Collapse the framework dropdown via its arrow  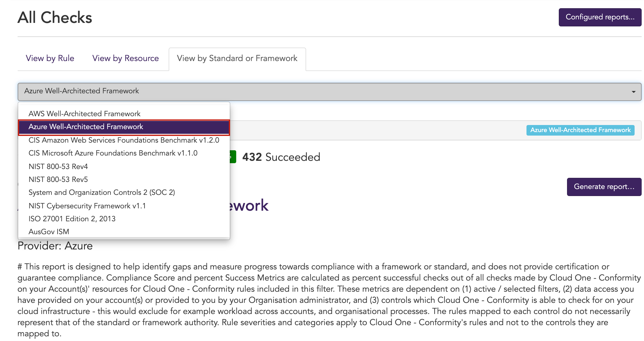coord(634,92)
